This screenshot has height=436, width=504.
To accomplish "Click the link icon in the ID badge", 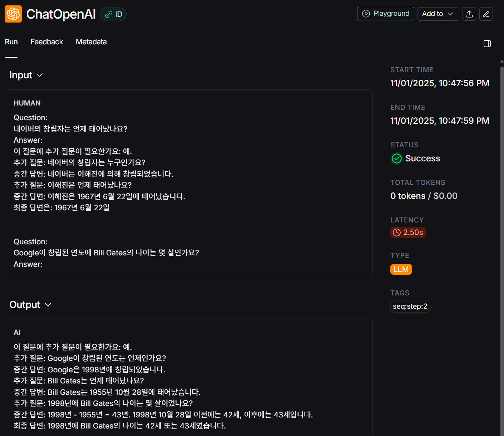I will [x=109, y=14].
